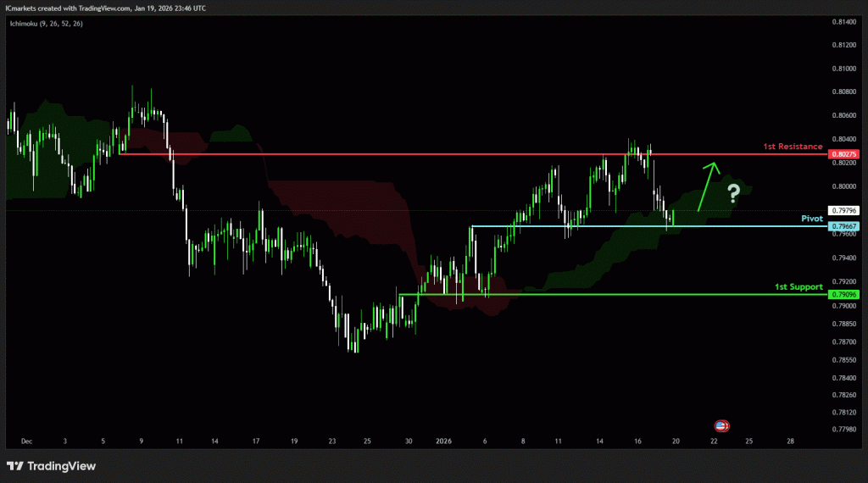Select the 'Pivot' text label
This screenshot has height=483, width=868.
pos(813,218)
